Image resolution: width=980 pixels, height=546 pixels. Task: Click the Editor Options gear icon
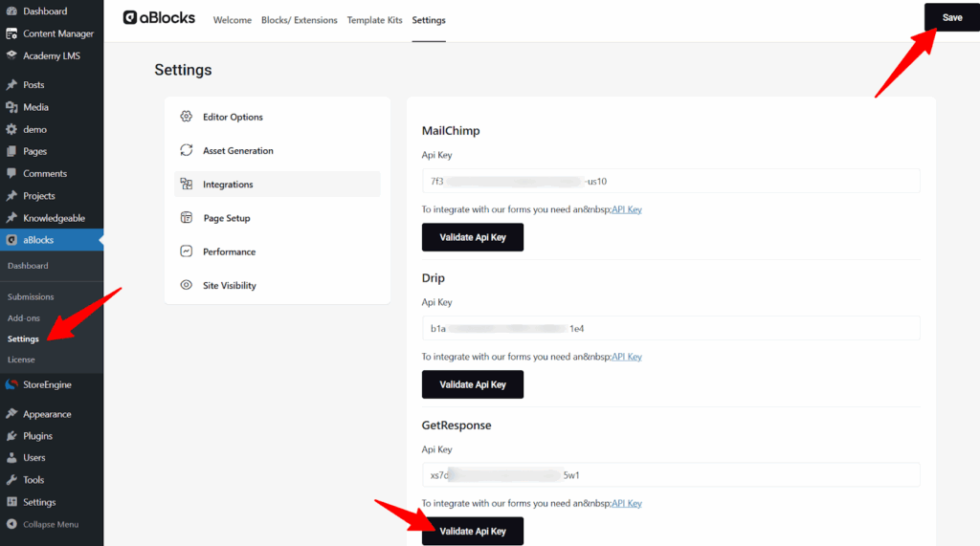(x=187, y=117)
